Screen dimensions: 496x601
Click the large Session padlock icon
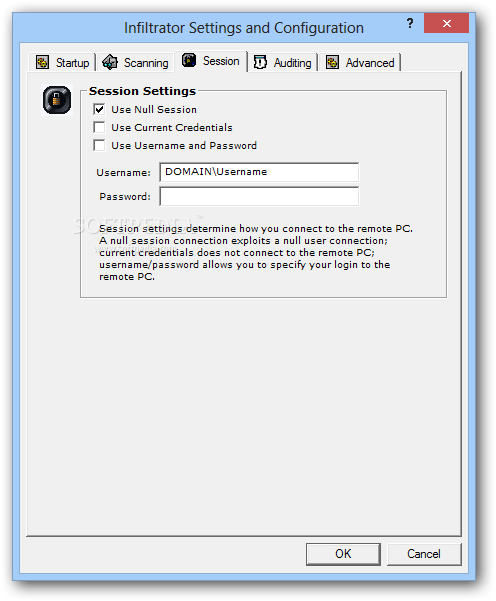pyautogui.click(x=57, y=100)
